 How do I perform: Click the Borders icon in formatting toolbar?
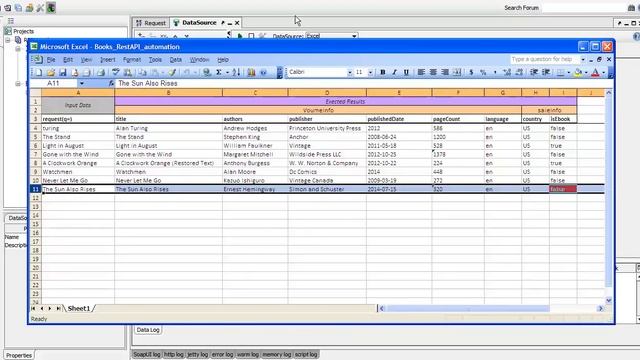(561, 72)
